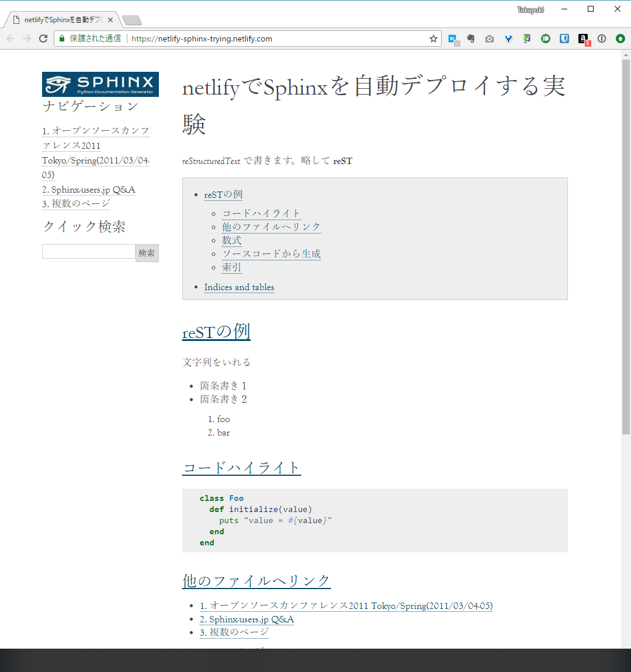Open a new browser tab

click(131, 20)
